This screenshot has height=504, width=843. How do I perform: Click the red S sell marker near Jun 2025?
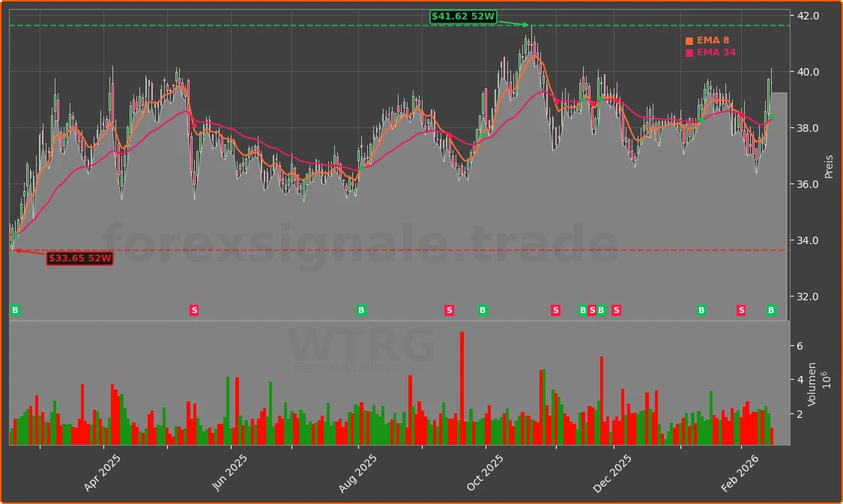tap(194, 309)
